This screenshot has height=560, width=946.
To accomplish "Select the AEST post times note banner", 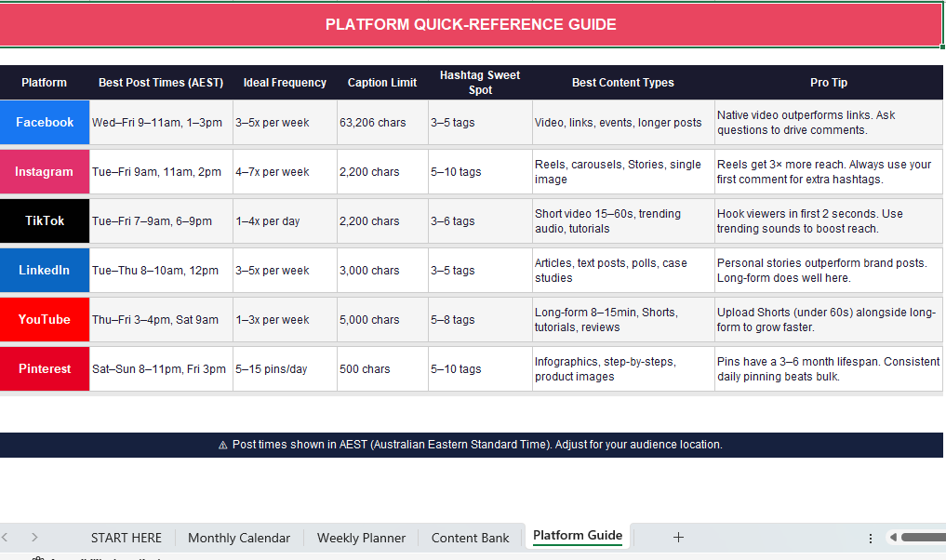I will click(471, 445).
